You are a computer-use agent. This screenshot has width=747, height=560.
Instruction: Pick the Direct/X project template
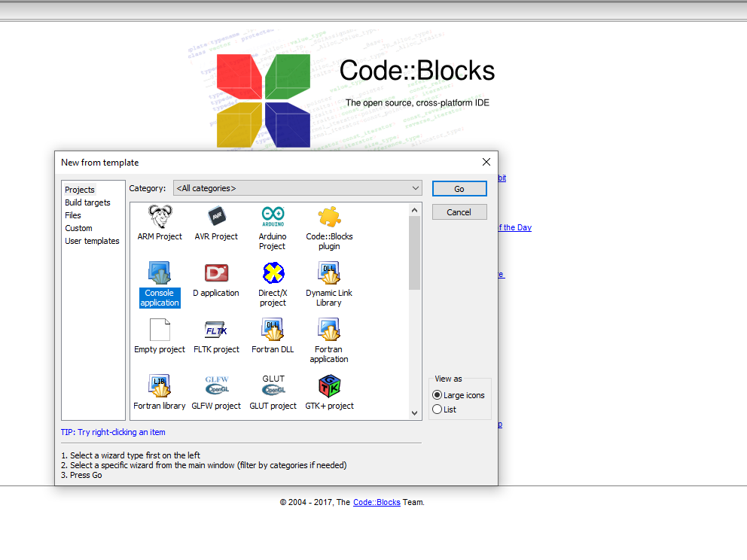pos(273,285)
